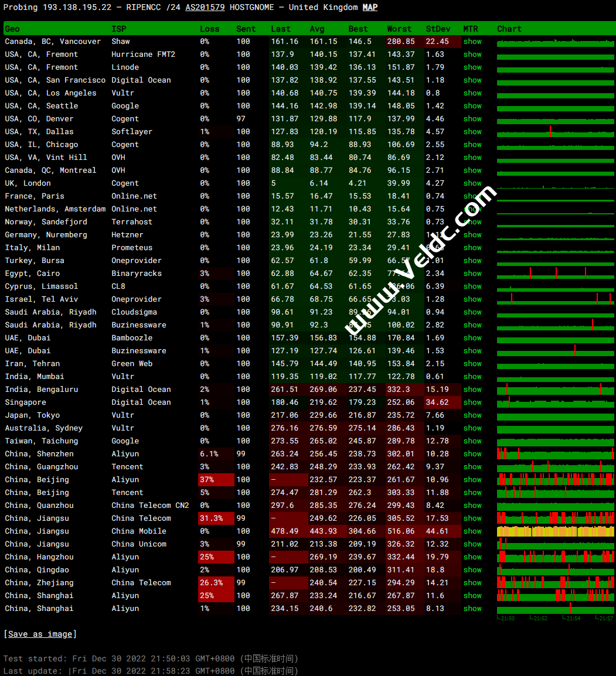Image resolution: width=616 pixels, height=676 pixels.
Task: Show MTR for Montreal OVH row
Action: click(x=472, y=170)
